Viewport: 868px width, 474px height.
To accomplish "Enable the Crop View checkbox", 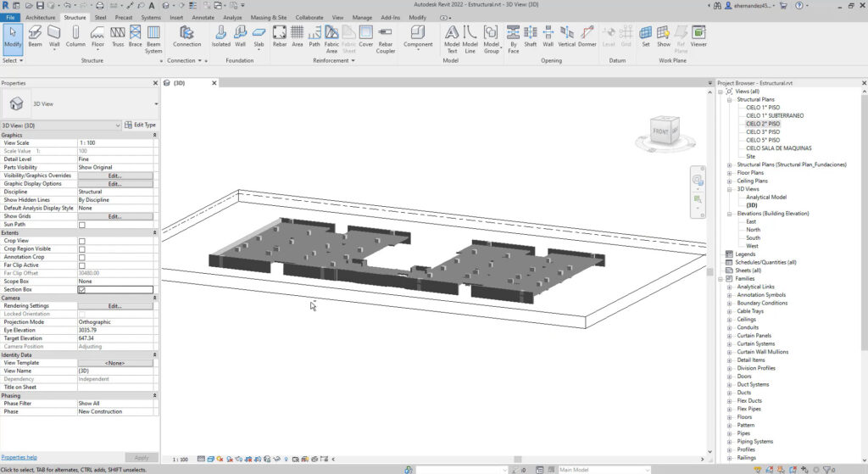I will [82, 241].
